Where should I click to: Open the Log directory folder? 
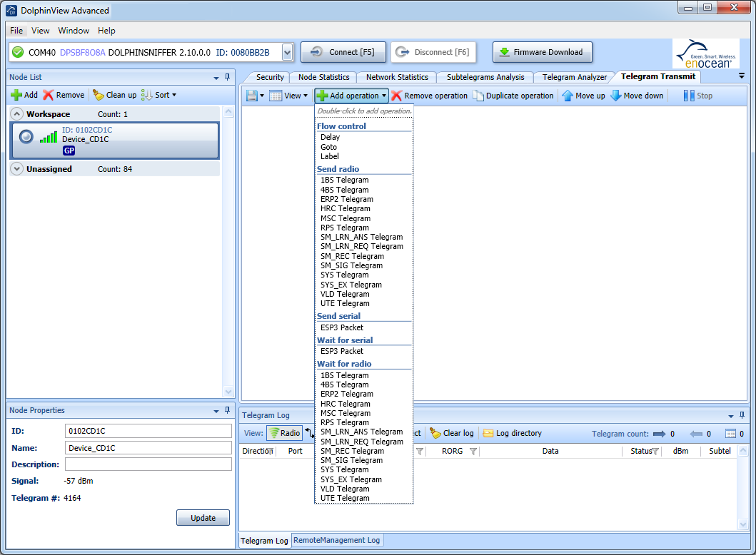click(x=488, y=433)
